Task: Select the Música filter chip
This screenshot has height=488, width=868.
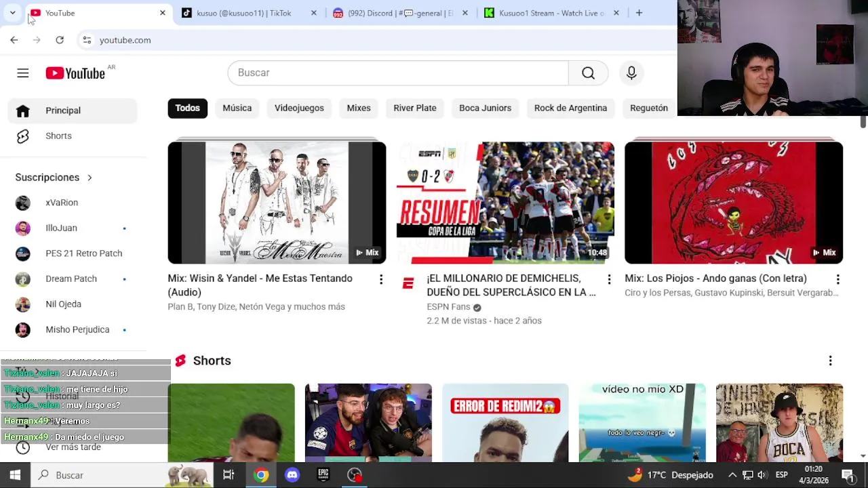Action: (237, 108)
